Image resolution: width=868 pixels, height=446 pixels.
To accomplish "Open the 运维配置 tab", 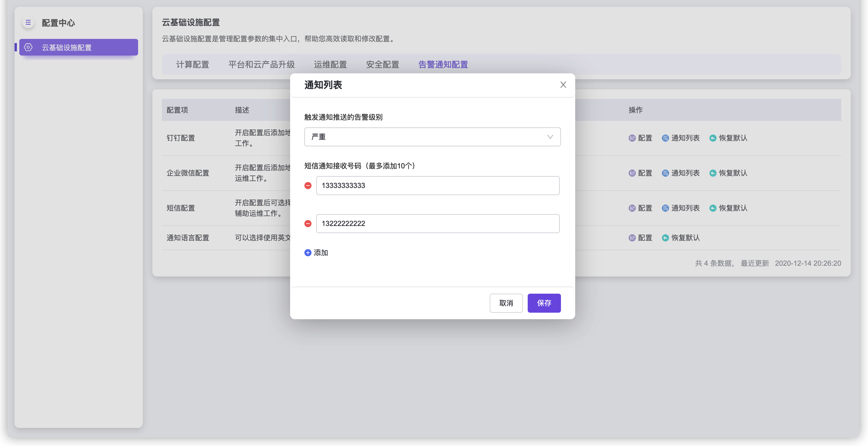I will (x=330, y=64).
